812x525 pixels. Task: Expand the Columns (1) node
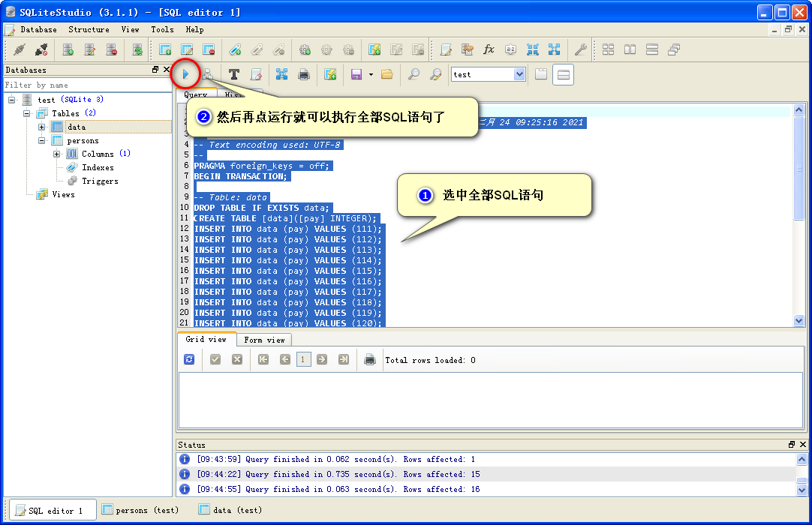click(56, 154)
